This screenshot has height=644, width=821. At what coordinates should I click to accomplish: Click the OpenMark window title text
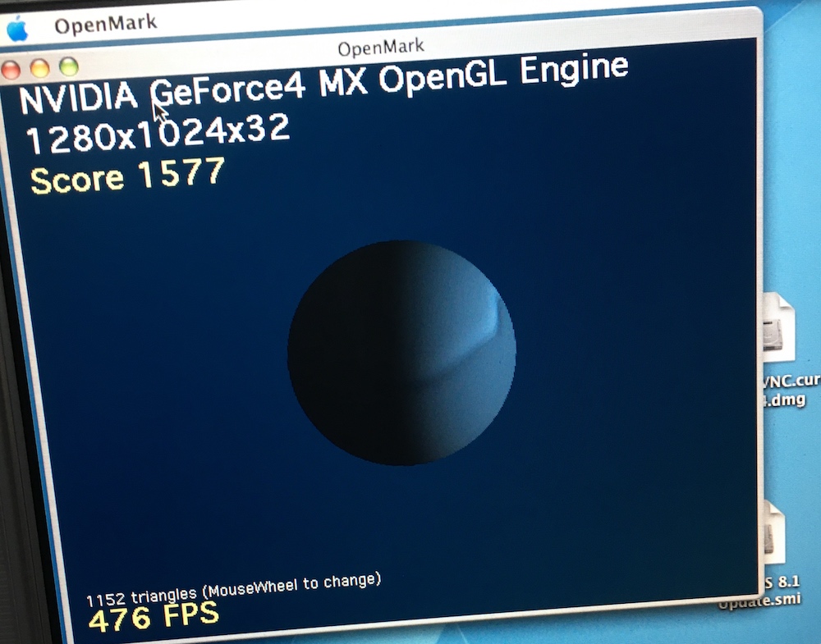tap(381, 48)
